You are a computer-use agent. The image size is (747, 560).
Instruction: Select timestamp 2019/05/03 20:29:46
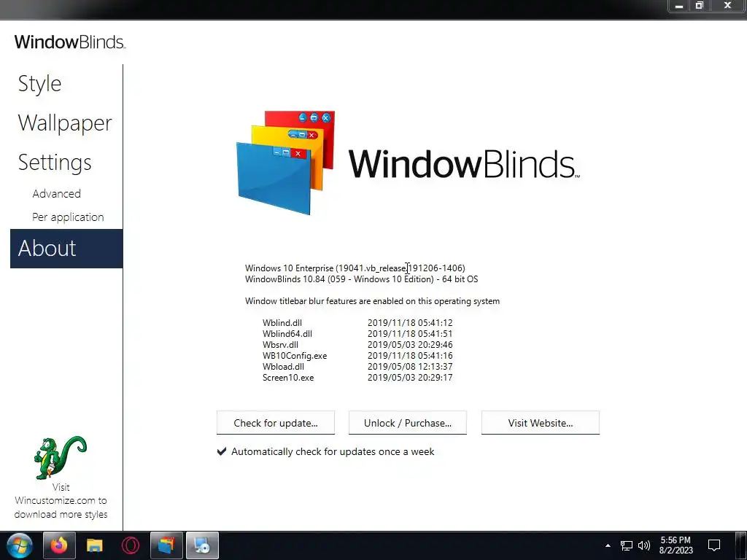(x=410, y=345)
